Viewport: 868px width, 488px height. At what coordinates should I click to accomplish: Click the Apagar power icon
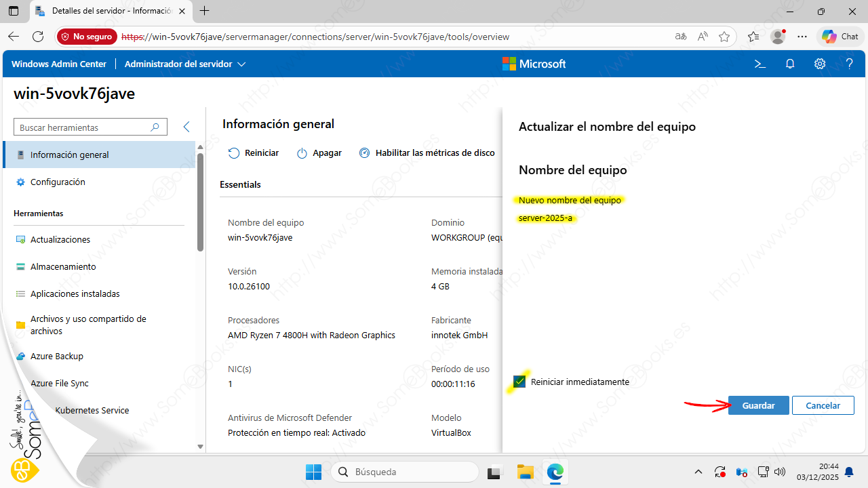tap(302, 153)
